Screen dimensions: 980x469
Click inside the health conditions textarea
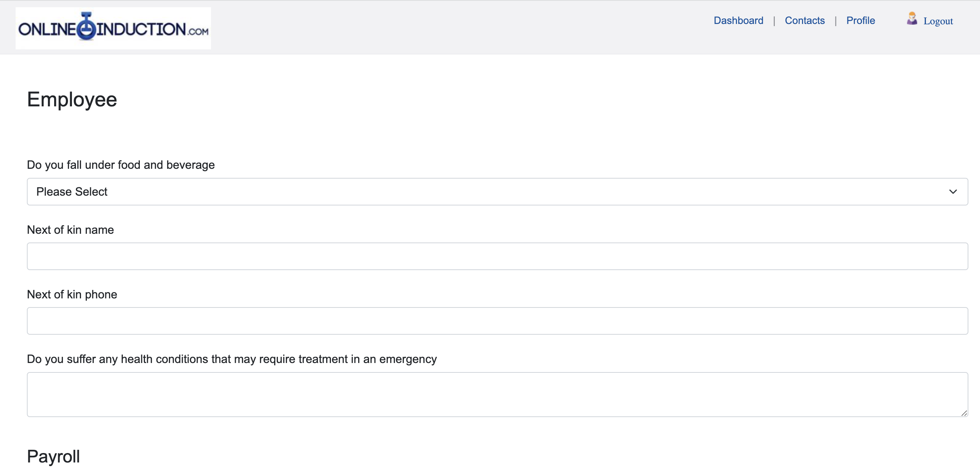click(497, 394)
